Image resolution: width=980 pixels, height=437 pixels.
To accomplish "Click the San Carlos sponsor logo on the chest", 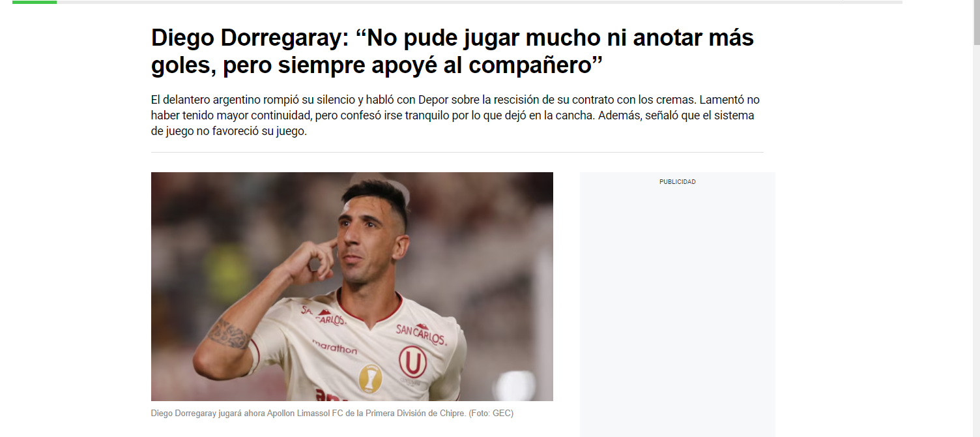I will (x=421, y=334).
